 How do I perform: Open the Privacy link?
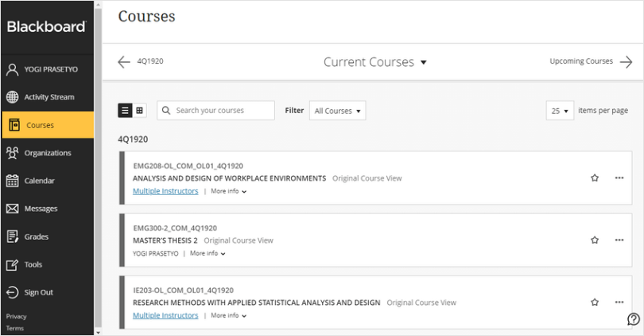pos(16,316)
